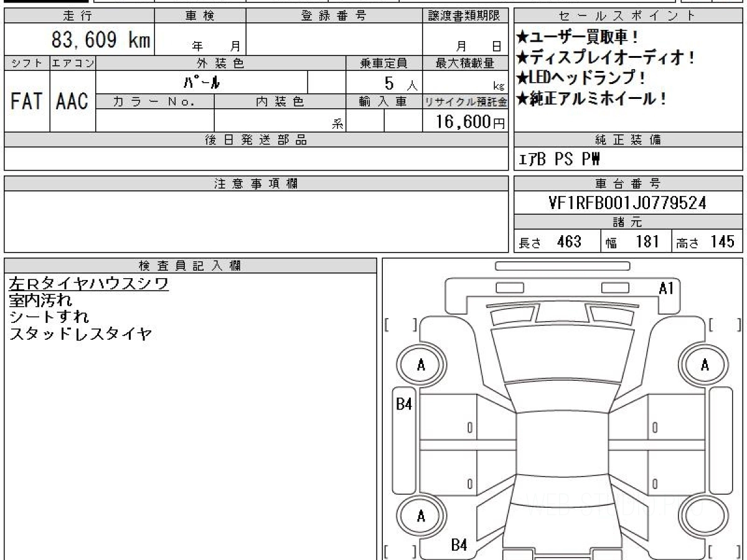This screenshot has height=560, width=747.
Task: Select the AAC air conditioner value
Action: coord(73,101)
